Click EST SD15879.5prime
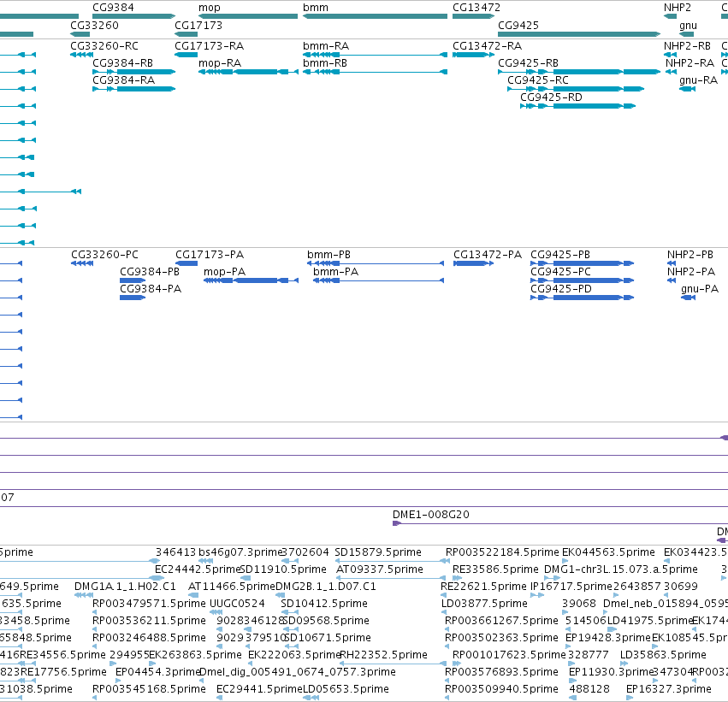Screen dimensions: 728x702 [x=378, y=552]
